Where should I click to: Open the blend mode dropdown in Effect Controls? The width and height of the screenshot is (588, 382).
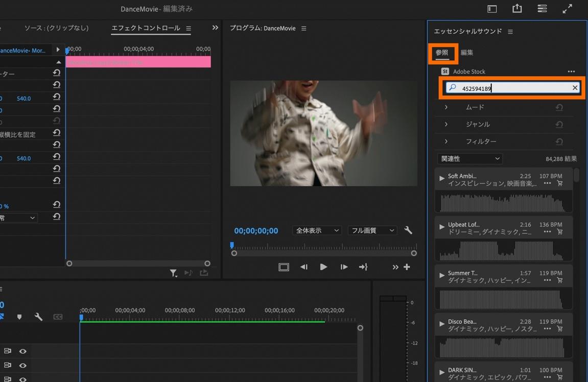[x=18, y=218]
